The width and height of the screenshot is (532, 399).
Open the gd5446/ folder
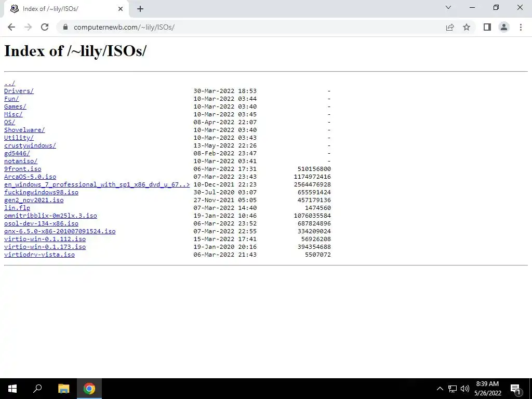point(17,153)
